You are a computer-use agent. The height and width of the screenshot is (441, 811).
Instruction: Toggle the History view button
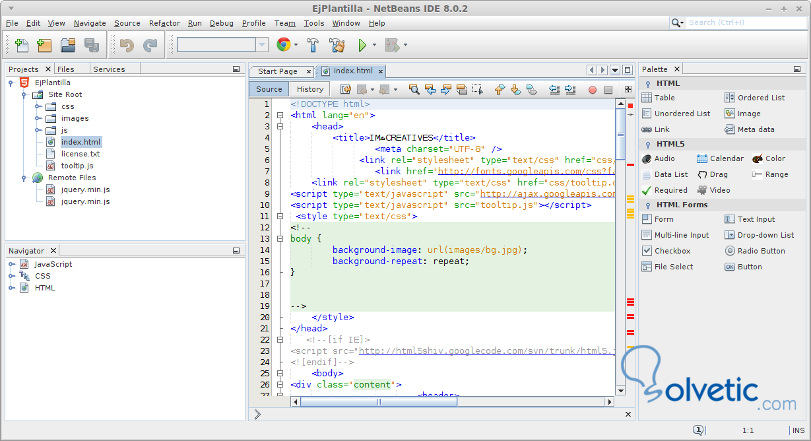point(310,89)
